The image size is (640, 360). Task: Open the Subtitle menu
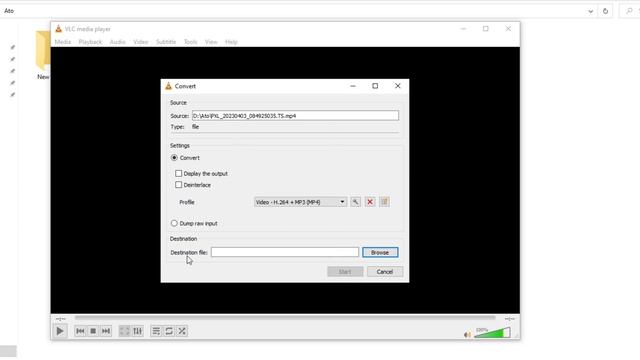(x=166, y=42)
